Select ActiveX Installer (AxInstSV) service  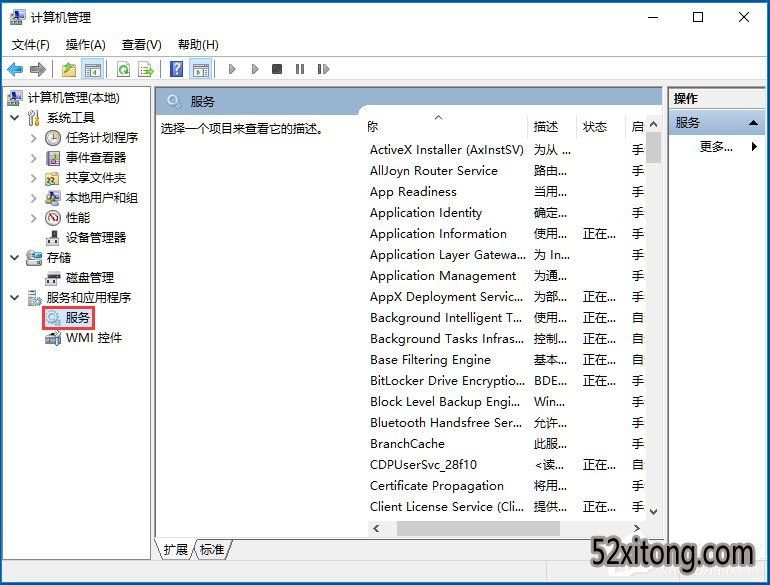click(447, 150)
